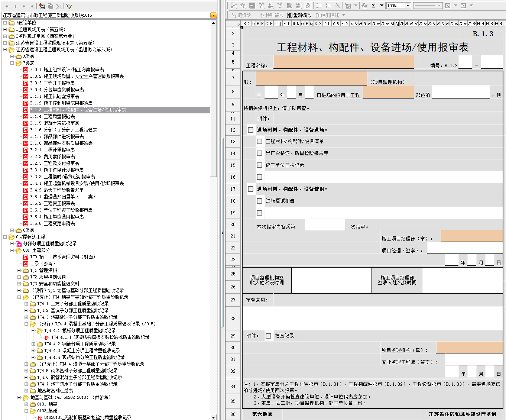Image resolution: width=506 pixels, height=420 pixels.
Task: Click the 工程名称 orange input field
Action: click(x=344, y=62)
